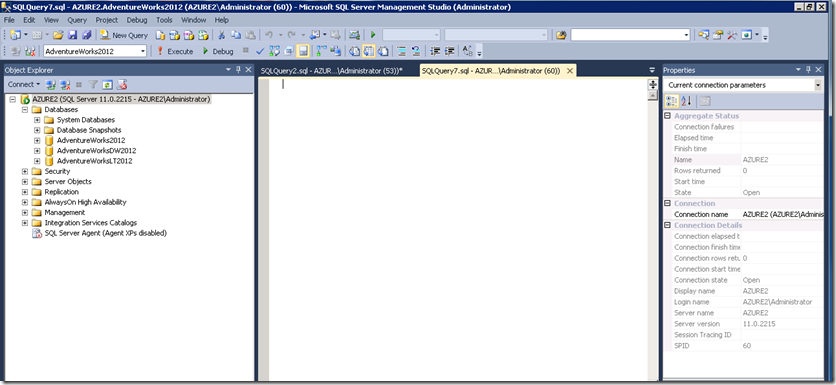Click the Activity Monitor icon
This screenshot has width=836, height=385.
point(354,35)
